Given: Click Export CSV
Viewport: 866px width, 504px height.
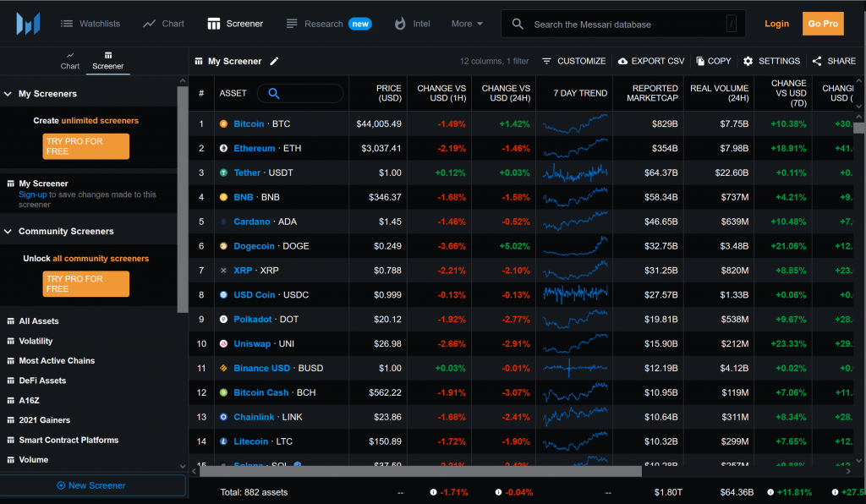Looking at the screenshot, I should pos(651,61).
